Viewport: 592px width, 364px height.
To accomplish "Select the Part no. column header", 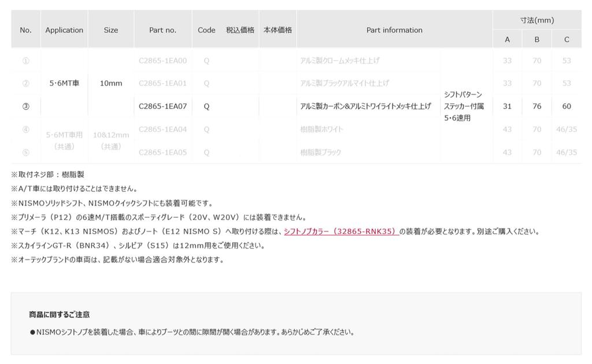I will 163,30.
